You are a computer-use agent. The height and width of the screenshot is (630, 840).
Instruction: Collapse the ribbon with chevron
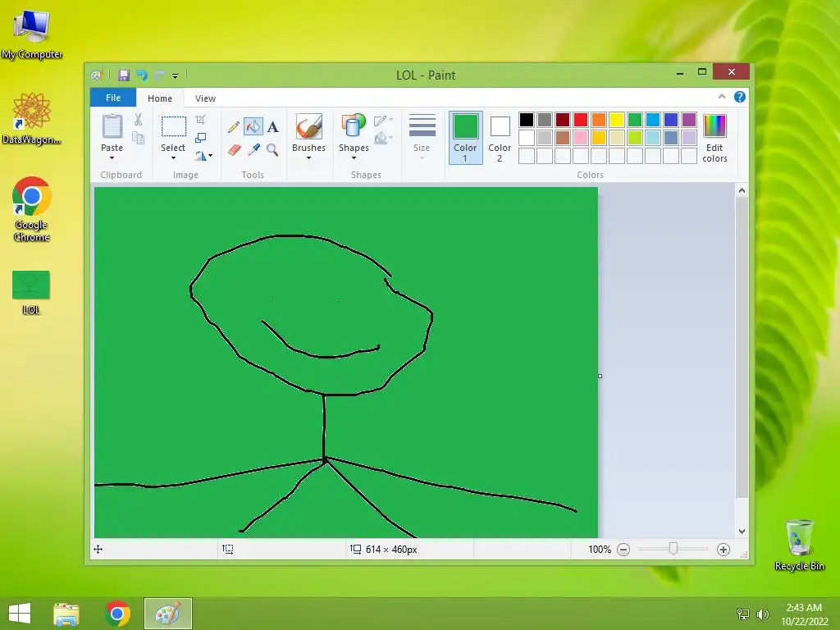pos(722,97)
